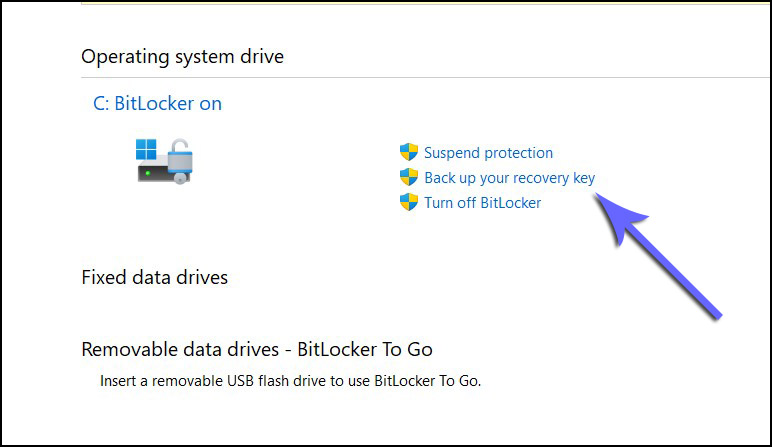The height and width of the screenshot is (447, 772).
Task: Click the divider line under Operating system drive
Action: (420, 77)
